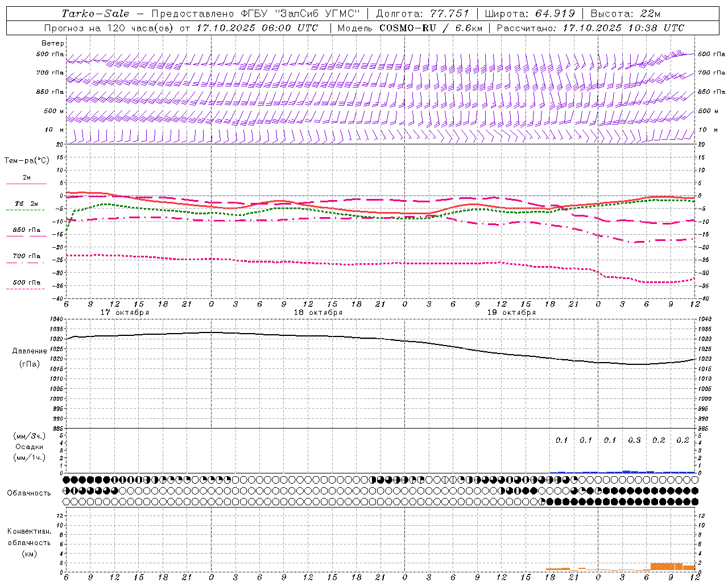This screenshot has width=728, height=582.
Task: Click the 'Облачность' cloud cover row label
Action: (29, 493)
